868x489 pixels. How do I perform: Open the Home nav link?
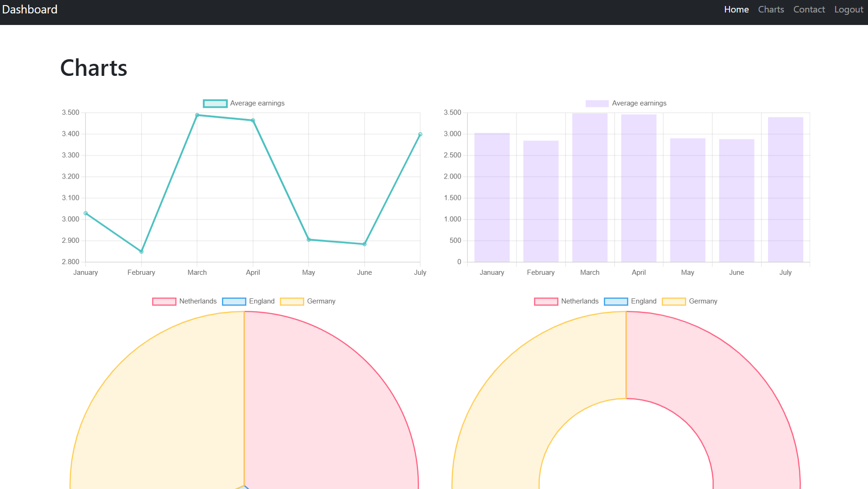[736, 10]
